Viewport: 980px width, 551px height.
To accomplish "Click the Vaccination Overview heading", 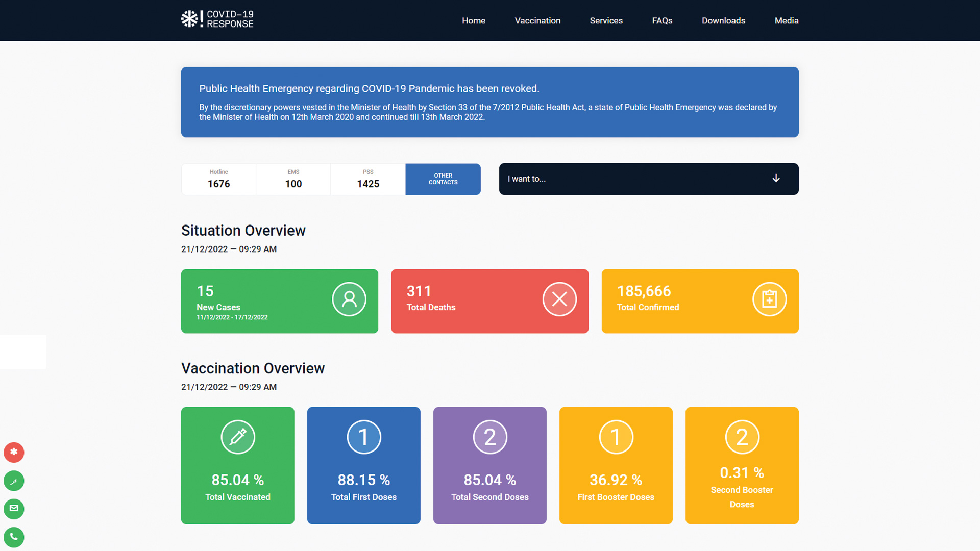I will (x=253, y=368).
